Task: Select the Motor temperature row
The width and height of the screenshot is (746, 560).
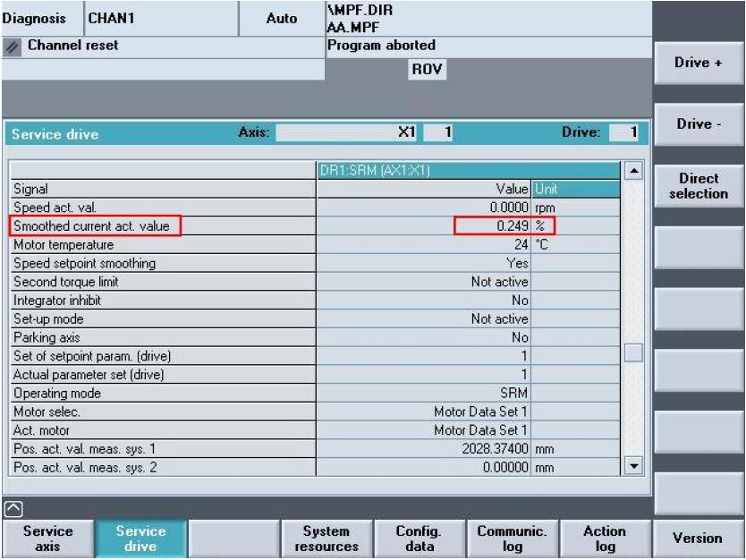Action: click(x=315, y=244)
